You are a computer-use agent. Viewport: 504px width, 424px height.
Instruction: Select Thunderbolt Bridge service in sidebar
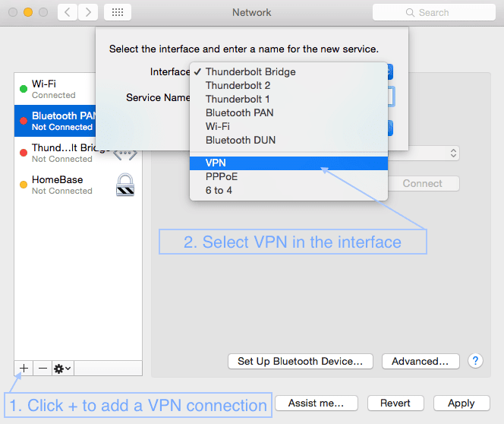[78, 153]
